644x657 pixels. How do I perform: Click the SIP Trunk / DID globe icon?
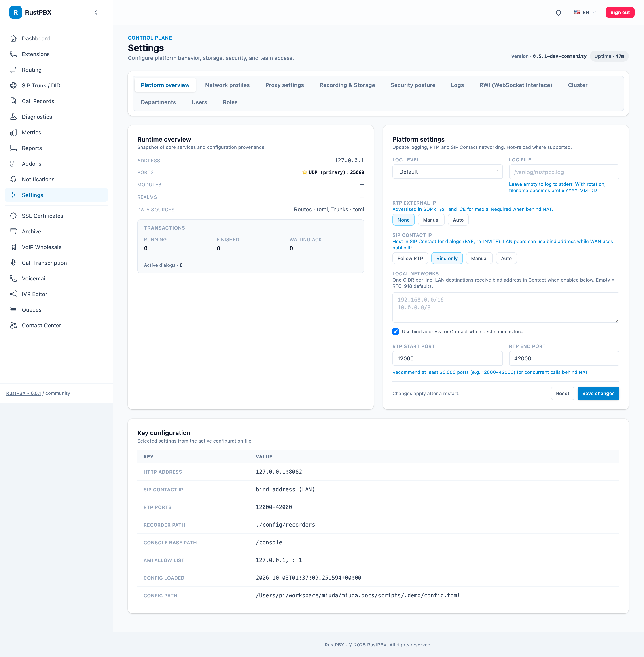tap(13, 85)
